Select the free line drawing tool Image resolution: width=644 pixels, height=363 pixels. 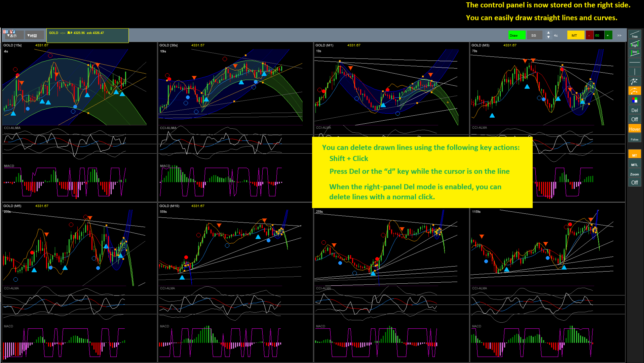pyautogui.click(x=635, y=34)
